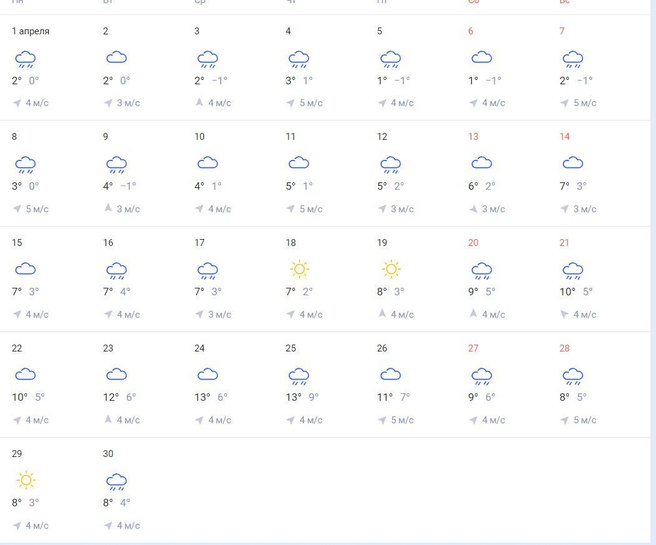The width and height of the screenshot is (656, 545).
Task: Select day number 15
Action: click(x=17, y=243)
